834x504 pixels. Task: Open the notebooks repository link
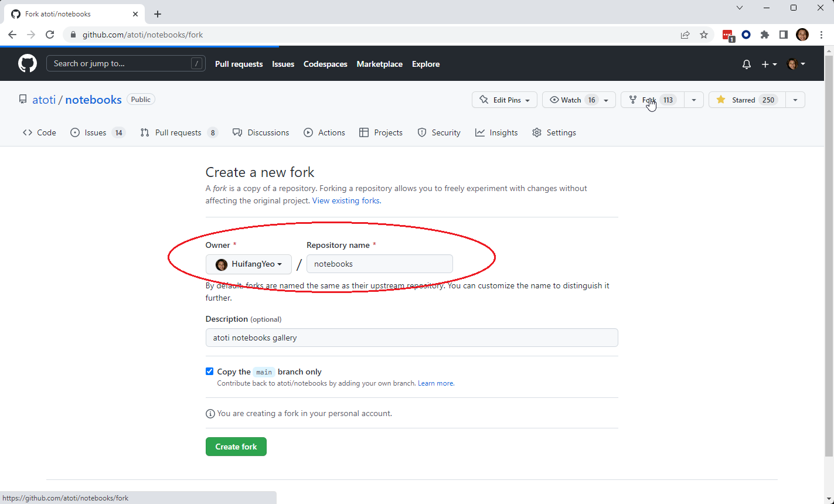coord(94,100)
